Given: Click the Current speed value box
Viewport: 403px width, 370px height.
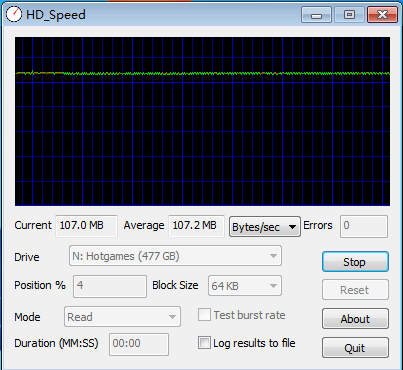Looking at the screenshot, I should click(86, 226).
